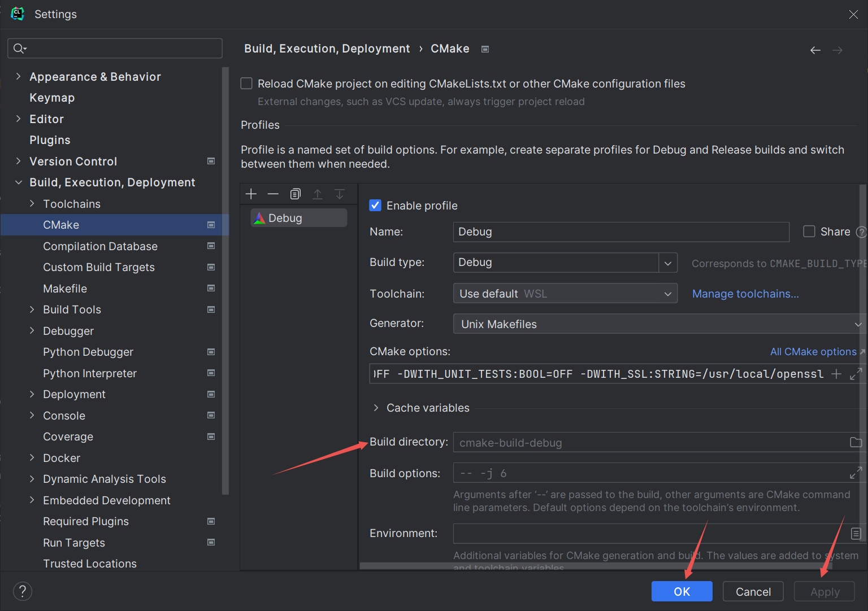Viewport: 868px width, 611px height.
Task: Open Manage toolchains link
Action: tap(745, 294)
